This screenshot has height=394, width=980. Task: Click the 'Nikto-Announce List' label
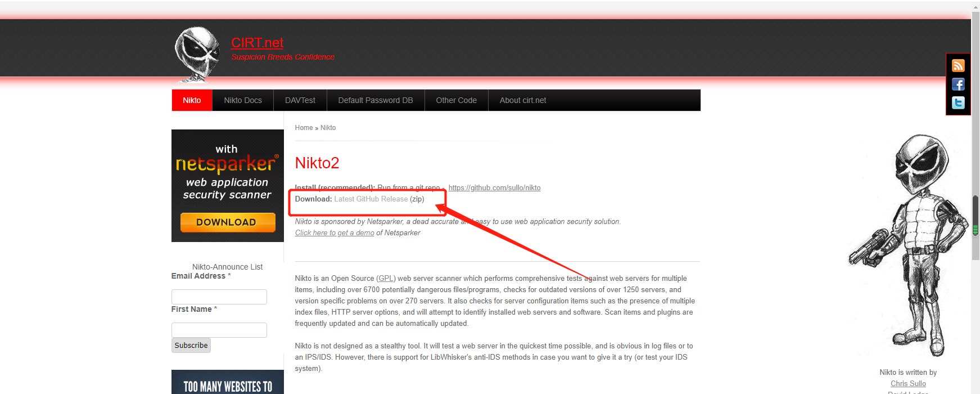coord(227,267)
